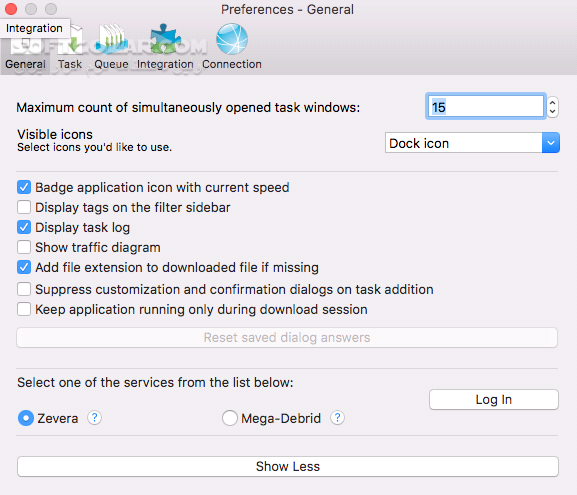The image size is (577, 495).
Task: Click the help icon next to Zevera
Action: tap(95, 418)
